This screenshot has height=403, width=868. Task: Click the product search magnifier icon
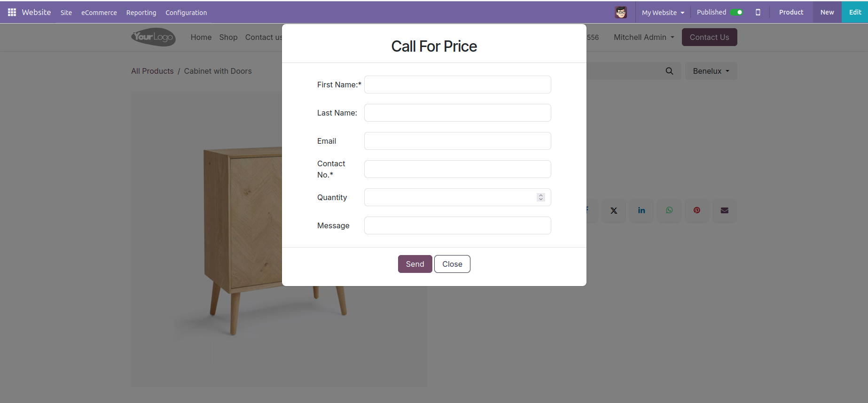point(669,71)
